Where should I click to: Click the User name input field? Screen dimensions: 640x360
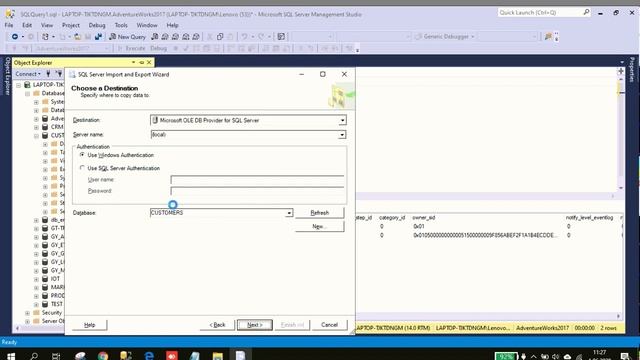pos(257,180)
